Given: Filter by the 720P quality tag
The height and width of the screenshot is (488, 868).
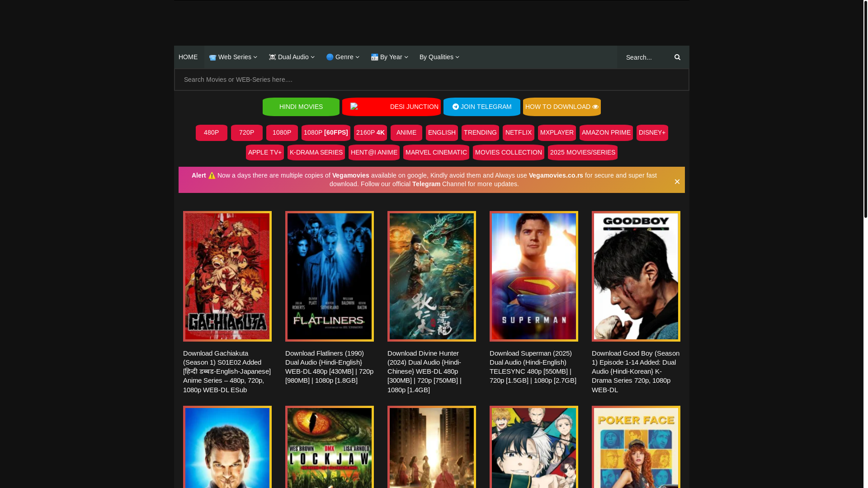Looking at the screenshot, I should pyautogui.click(x=247, y=133).
